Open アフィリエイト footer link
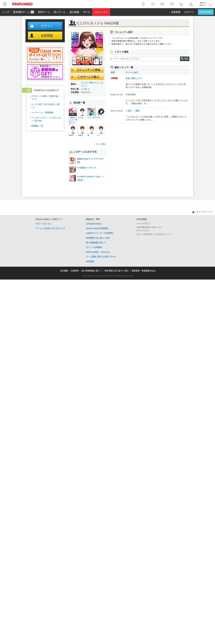 coord(143,231)
